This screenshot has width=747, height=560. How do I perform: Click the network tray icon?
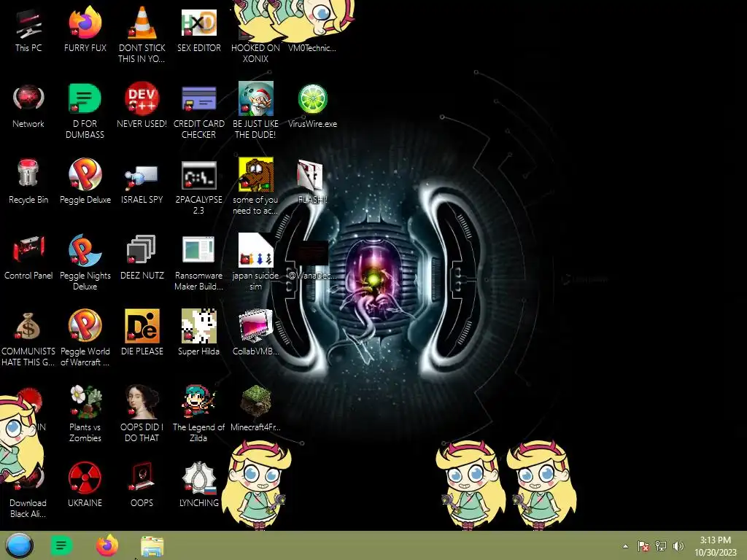coord(661,546)
